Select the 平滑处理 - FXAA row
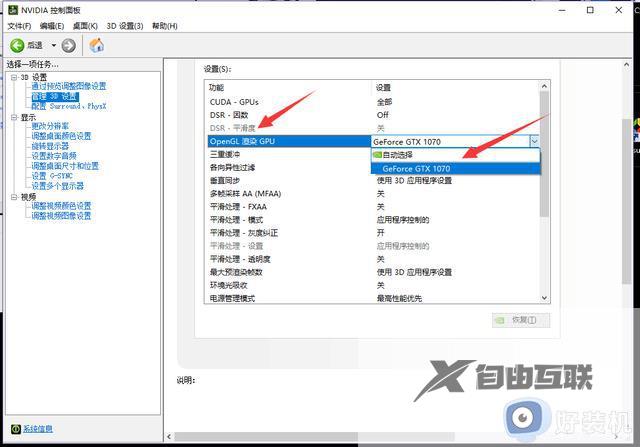 pyautogui.click(x=373, y=207)
